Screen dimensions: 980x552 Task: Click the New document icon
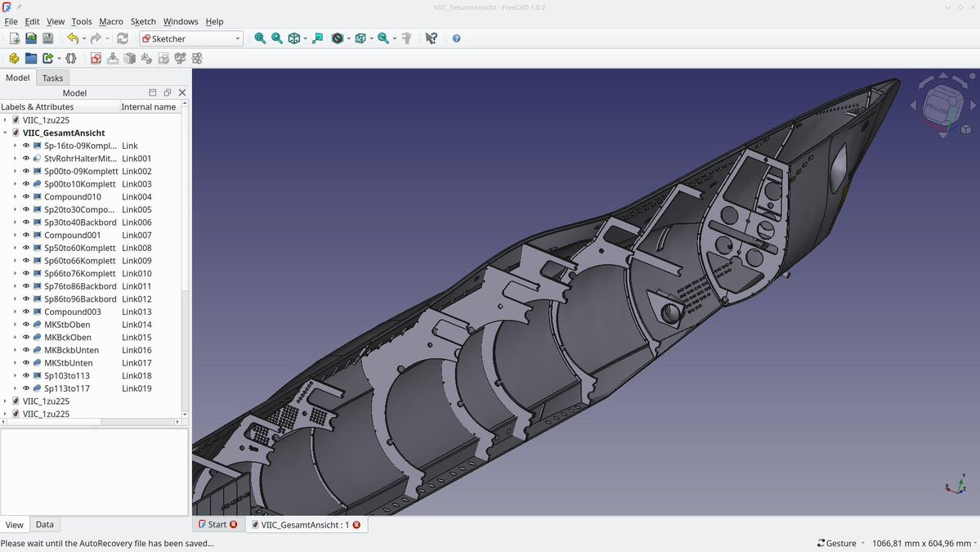point(14,38)
